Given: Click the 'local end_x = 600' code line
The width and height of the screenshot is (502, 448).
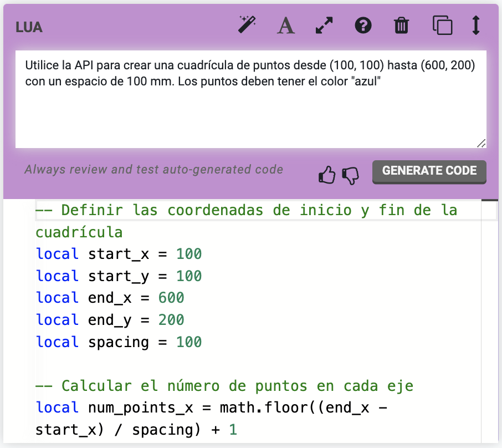Looking at the screenshot, I should click(x=110, y=298).
